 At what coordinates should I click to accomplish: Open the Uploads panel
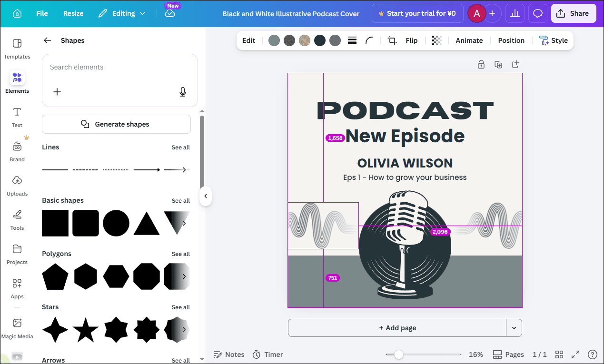[x=17, y=185]
